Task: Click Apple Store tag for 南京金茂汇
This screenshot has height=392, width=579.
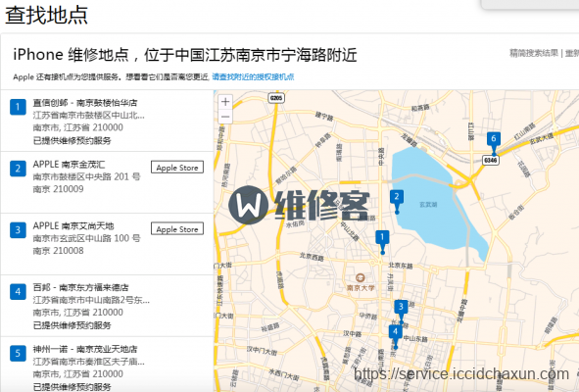Action: point(177,168)
